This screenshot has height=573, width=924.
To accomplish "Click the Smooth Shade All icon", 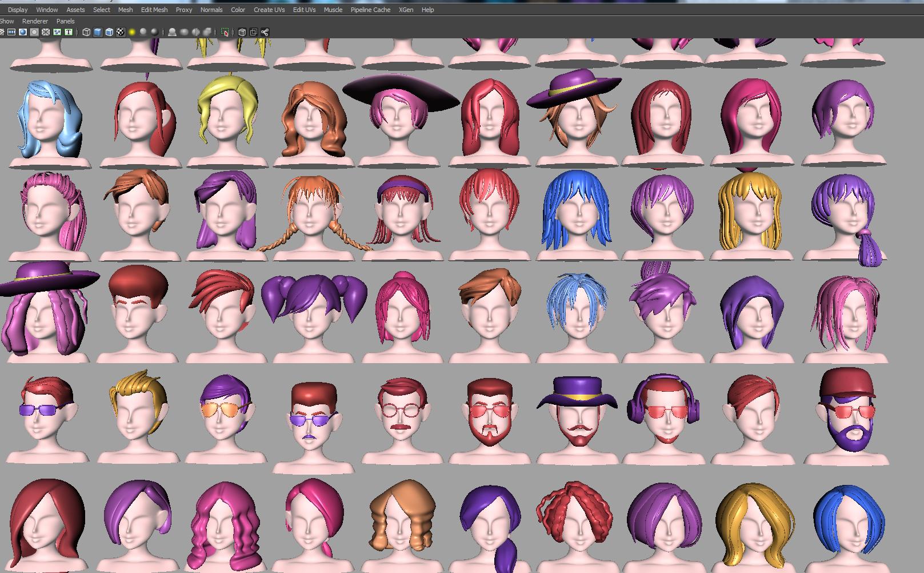I will coord(98,32).
